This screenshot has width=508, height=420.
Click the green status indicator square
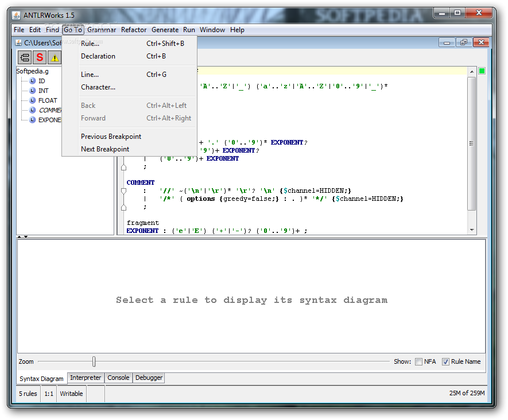click(x=482, y=71)
